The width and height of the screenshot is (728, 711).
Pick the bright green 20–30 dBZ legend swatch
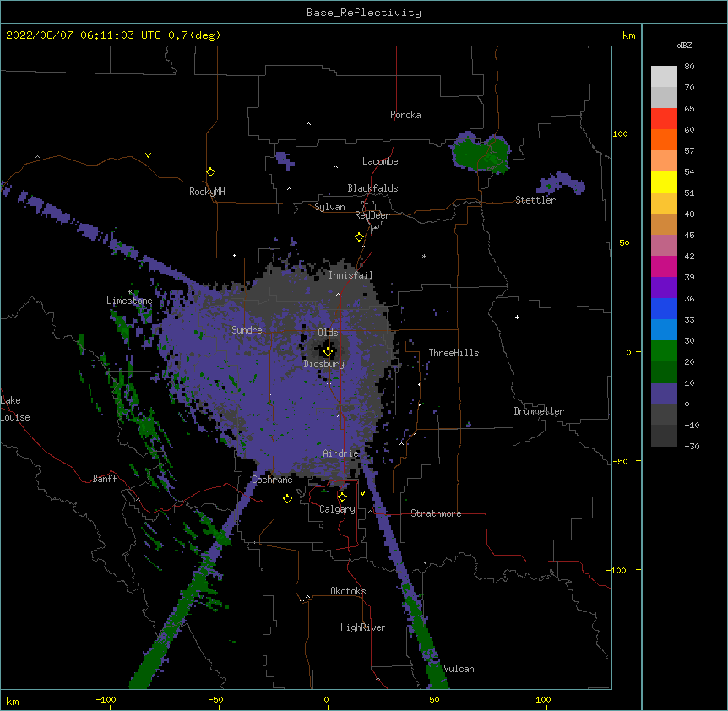tap(664, 351)
